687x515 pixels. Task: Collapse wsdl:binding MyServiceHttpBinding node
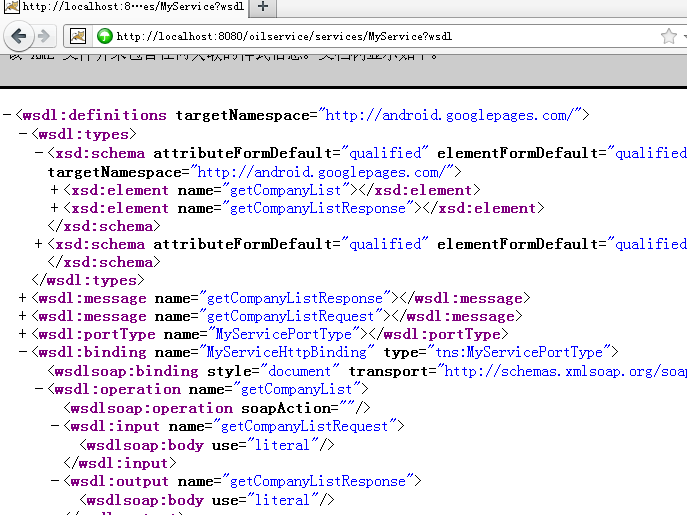coord(23,352)
